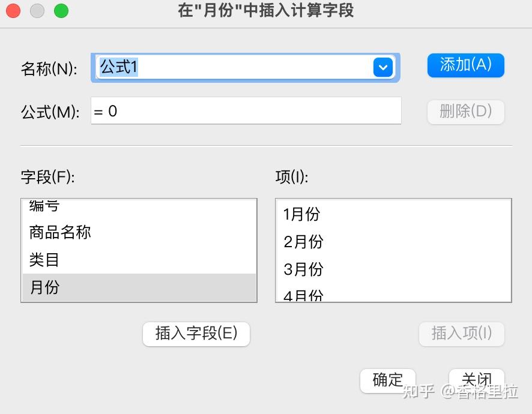Choose 类目 from the fields list
Image resolution: width=532 pixels, height=414 pixels.
44,260
